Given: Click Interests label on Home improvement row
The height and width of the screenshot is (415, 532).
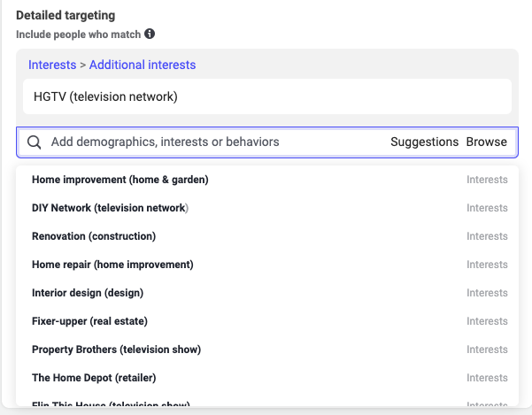Looking at the screenshot, I should (487, 180).
